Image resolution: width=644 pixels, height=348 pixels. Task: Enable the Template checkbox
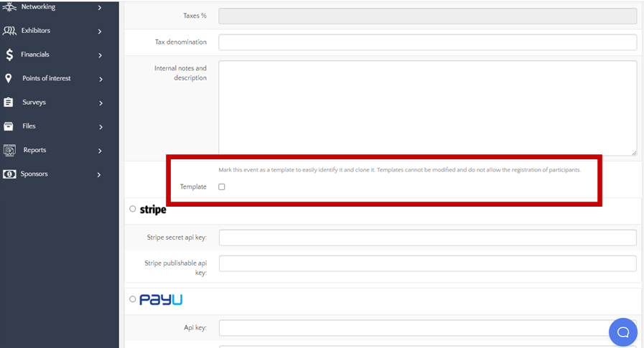(222, 187)
